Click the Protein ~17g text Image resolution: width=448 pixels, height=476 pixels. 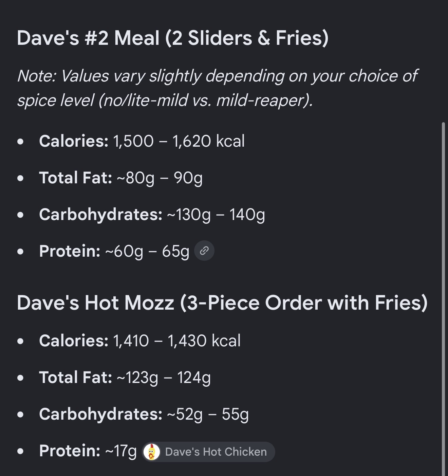(x=88, y=451)
